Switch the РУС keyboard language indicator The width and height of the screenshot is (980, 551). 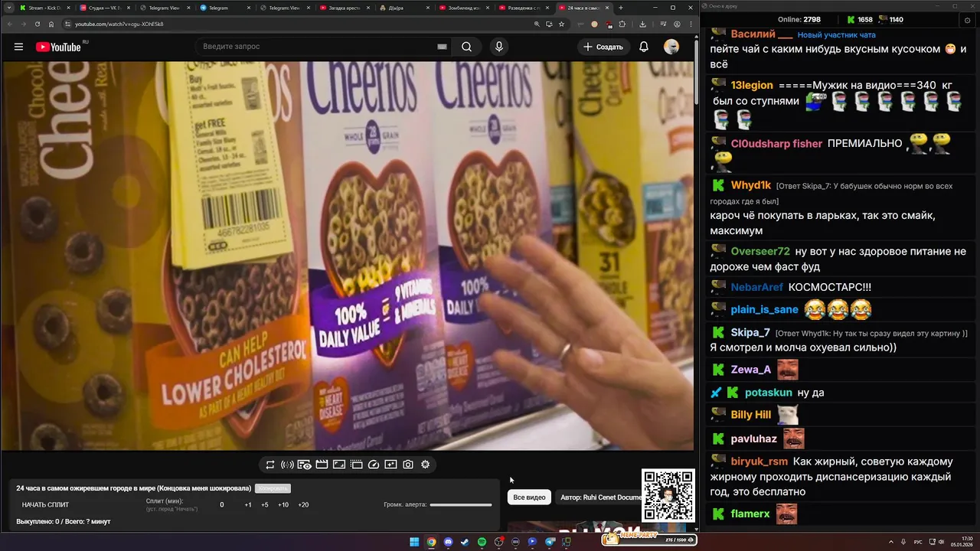pyautogui.click(x=918, y=542)
